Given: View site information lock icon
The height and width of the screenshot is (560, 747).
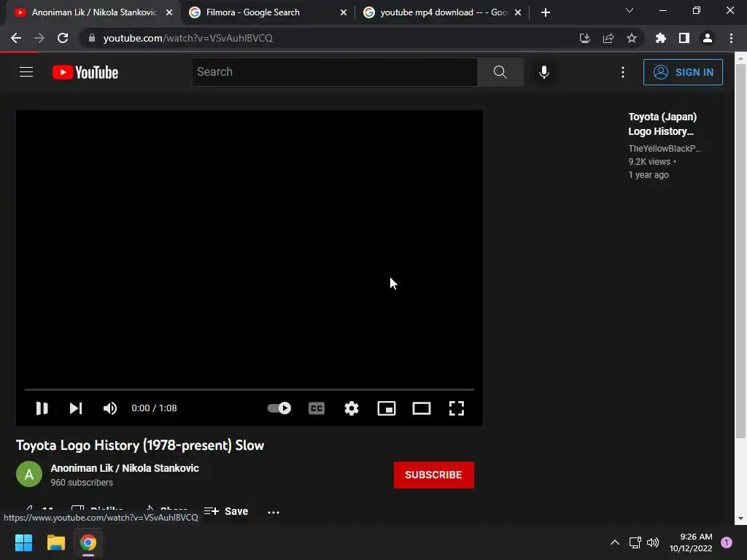Looking at the screenshot, I should click(x=92, y=38).
